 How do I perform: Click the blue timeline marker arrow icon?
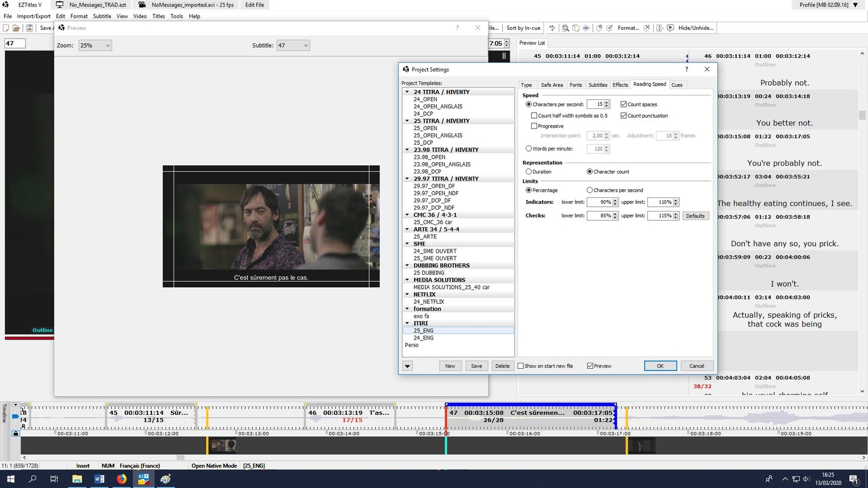tap(15, 416)
